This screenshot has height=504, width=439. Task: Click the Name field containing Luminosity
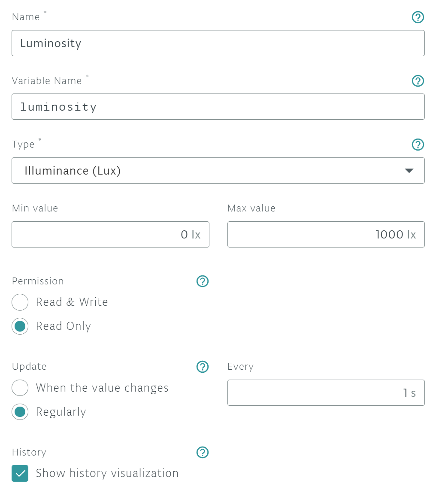click(218, 43)
